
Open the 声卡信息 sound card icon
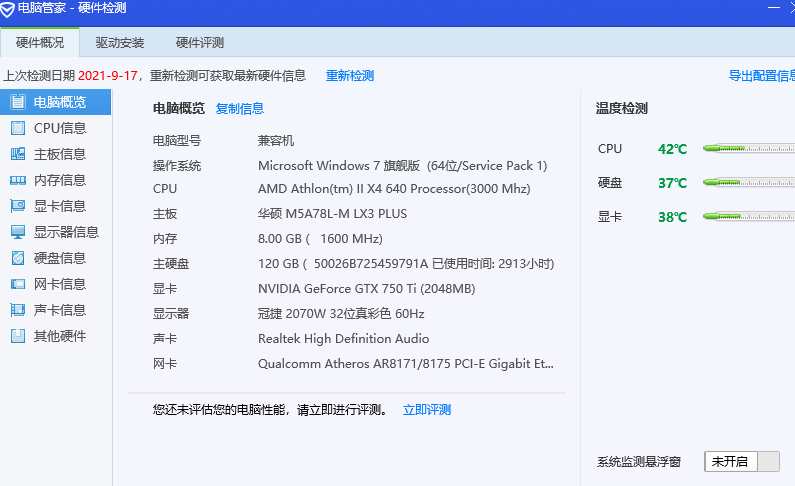pyautogui.click(x=18, y=310)
